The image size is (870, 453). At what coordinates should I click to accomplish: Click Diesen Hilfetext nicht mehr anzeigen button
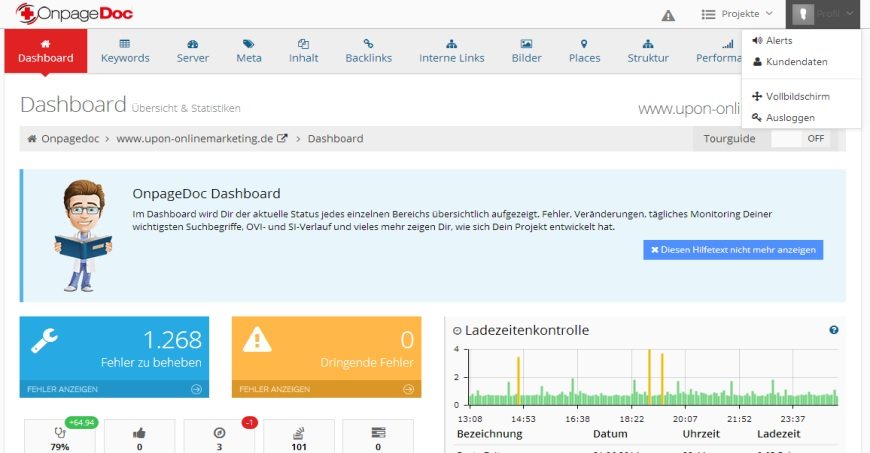pos(733,250)
